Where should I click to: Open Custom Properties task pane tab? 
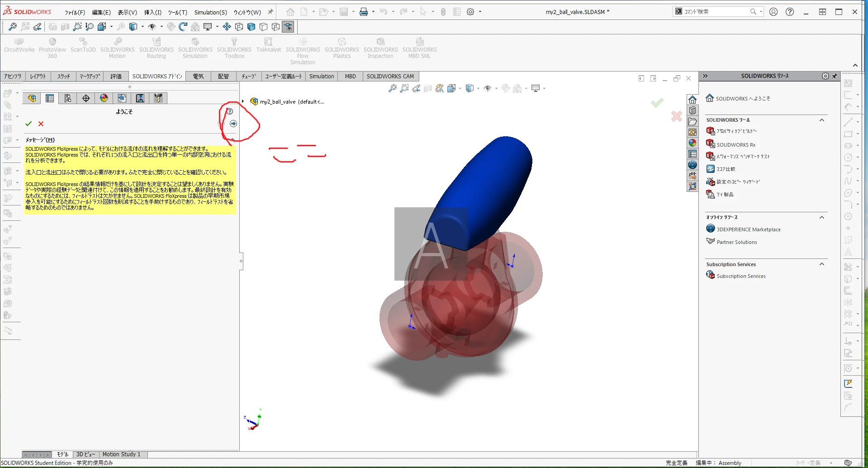coord(693,154)
